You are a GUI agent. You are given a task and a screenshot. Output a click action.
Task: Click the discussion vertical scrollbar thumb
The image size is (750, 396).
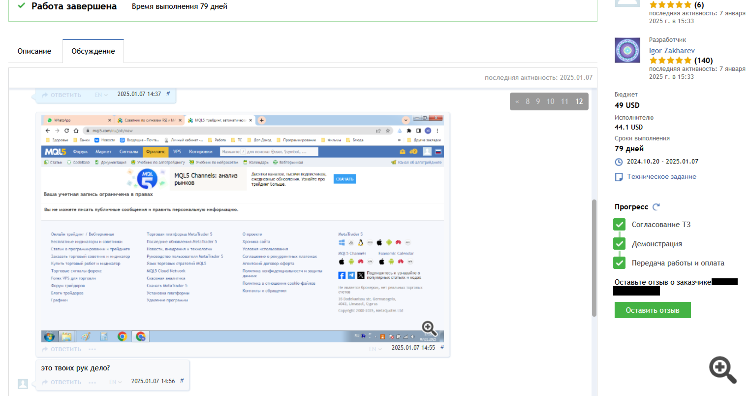click(x=594, y=258)
